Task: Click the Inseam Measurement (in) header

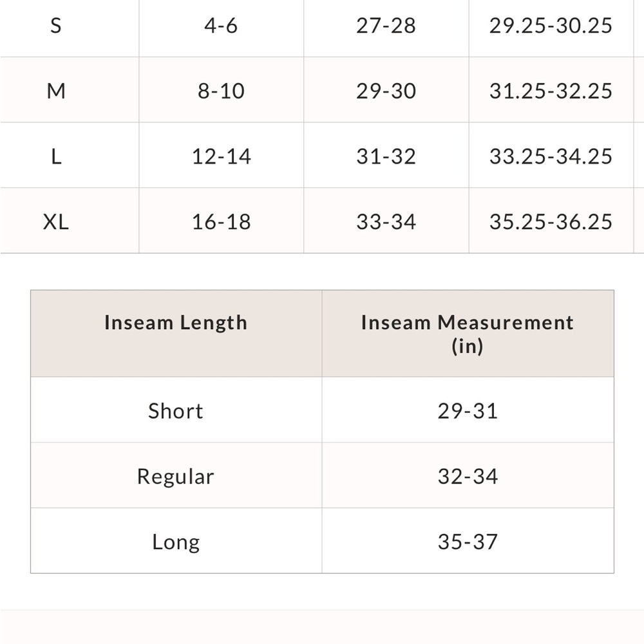Action: tap(468, 334)
